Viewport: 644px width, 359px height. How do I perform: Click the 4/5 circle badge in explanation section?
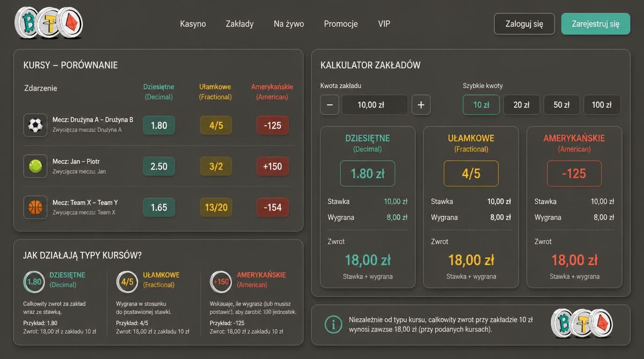(x=127, y=282)
